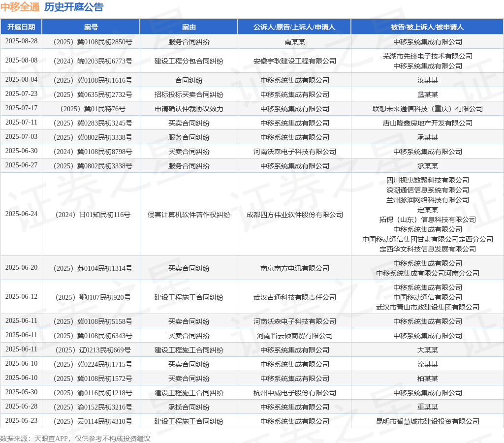
Task: Select cause 招标投标买卖合同纠纷
Action: coord(189,94)
